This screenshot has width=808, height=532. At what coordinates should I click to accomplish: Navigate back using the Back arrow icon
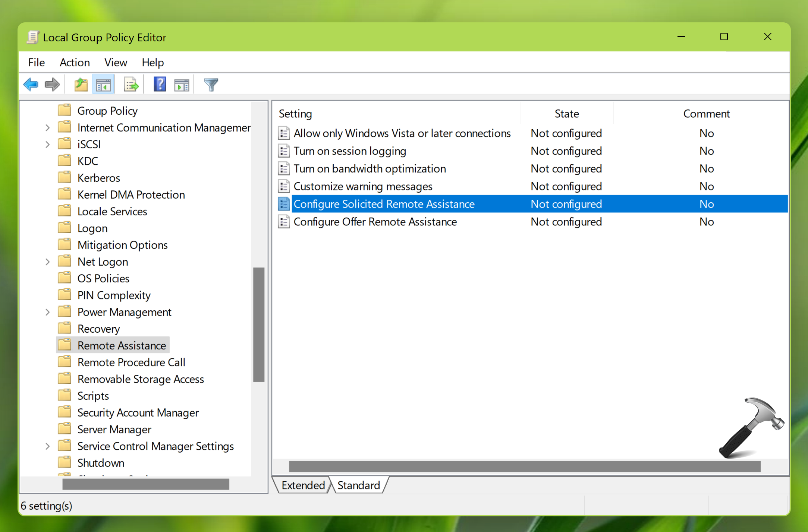[31, 84]
